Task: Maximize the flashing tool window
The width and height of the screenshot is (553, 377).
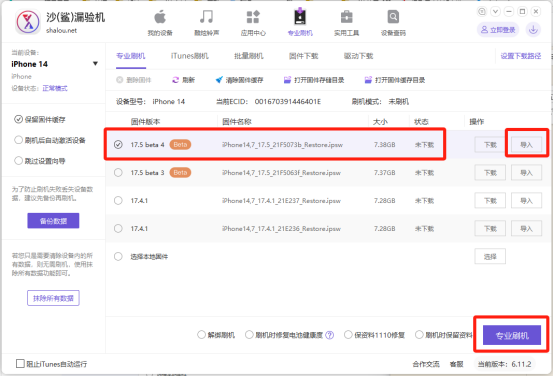Action: coord(522,12)
